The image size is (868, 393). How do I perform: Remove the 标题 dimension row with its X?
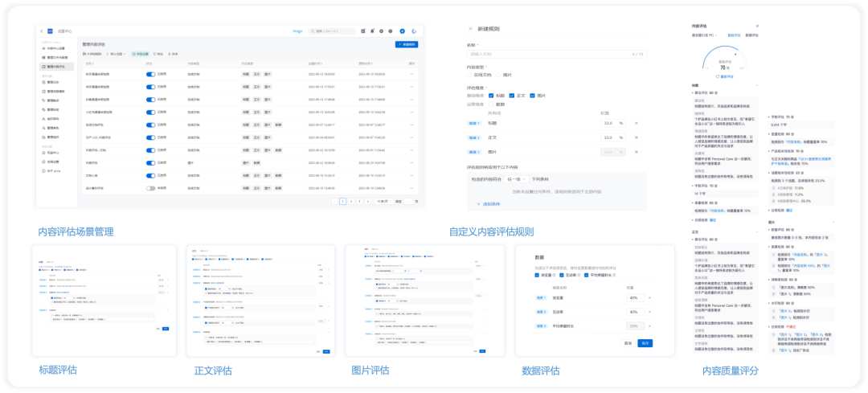pyautogui.click(x=636, y=123)
